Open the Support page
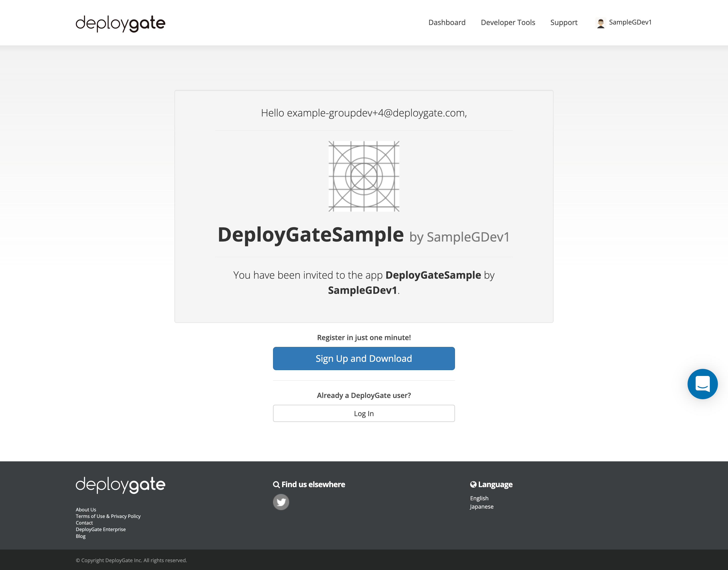Viewport: 728px width, 570px height. (x=564, y=22)
